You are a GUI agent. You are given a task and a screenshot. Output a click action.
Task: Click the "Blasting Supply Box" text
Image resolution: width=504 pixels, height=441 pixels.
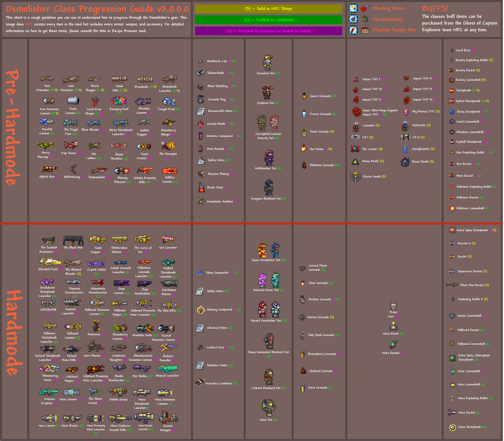(x=394, y=30)
